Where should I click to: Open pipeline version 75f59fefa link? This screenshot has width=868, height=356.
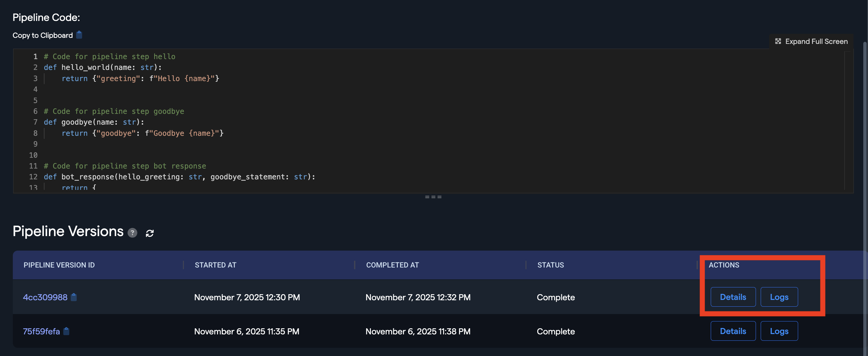[41, 331]
